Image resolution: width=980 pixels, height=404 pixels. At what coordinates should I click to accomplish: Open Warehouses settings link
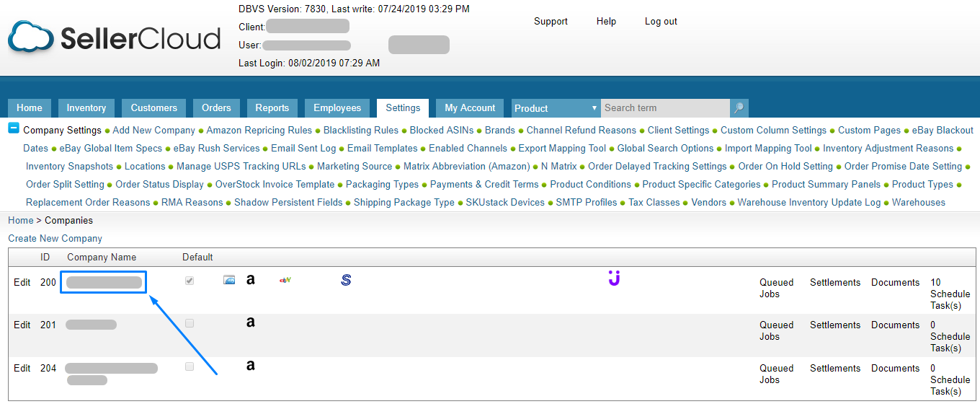tap(919, 203)
